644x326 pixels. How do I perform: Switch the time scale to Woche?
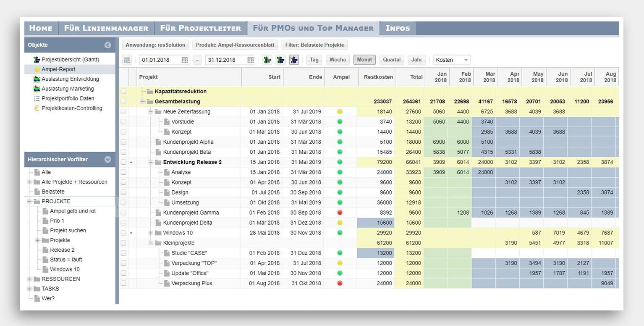coord(338,60)
